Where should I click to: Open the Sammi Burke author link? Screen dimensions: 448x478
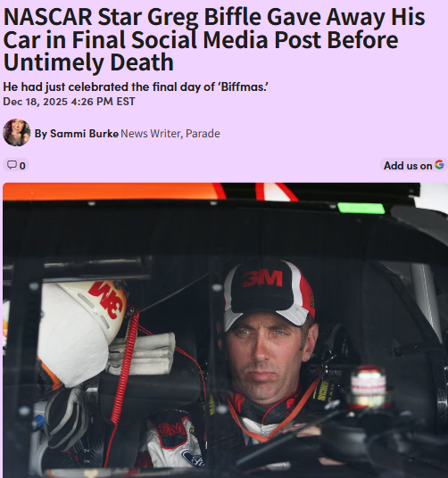pos(77,134)
